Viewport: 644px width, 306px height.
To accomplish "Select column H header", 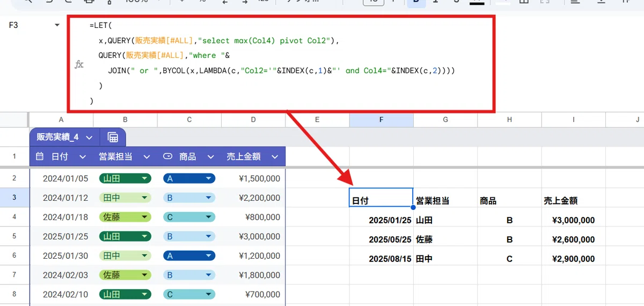I will [509, 120].
